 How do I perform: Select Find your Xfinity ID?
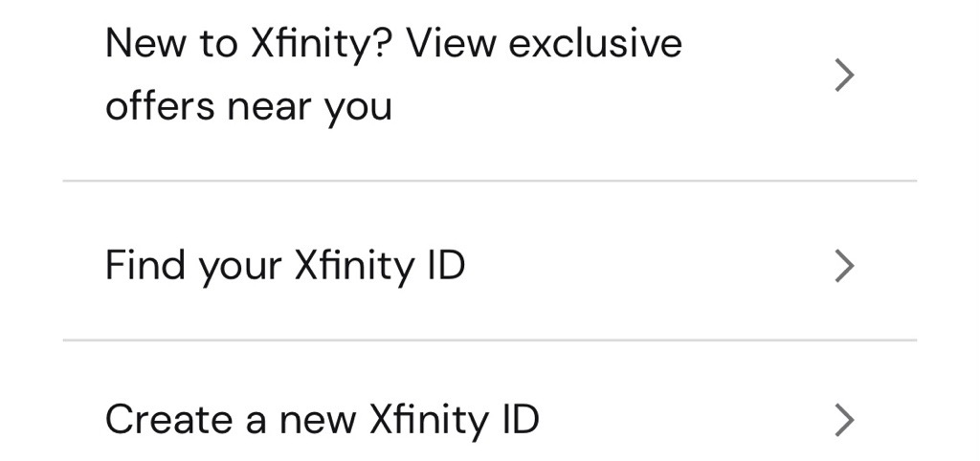tap(490, 261)
